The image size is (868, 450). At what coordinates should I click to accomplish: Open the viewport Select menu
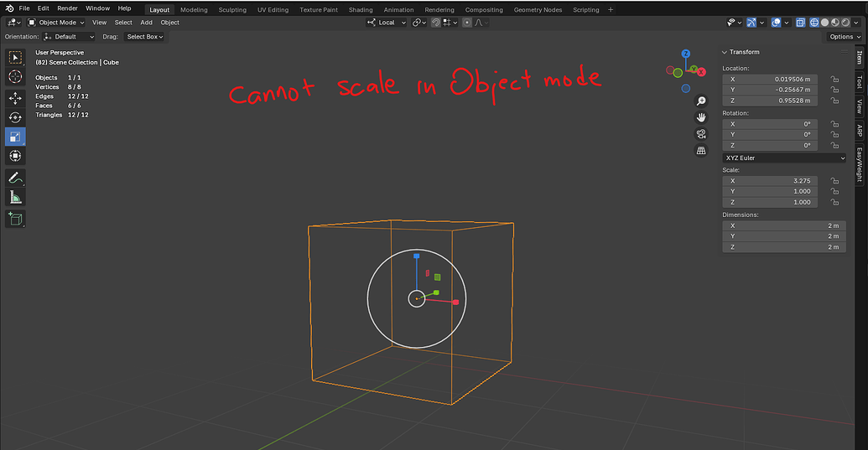[x=123, y=23]
